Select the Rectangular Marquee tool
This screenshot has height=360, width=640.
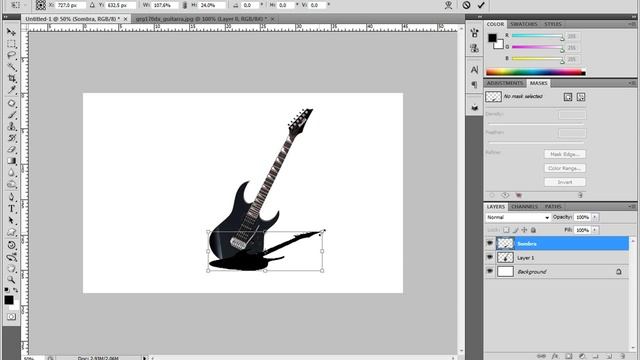[11, 44]
